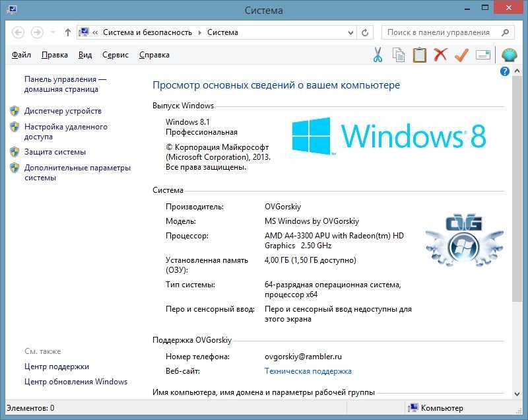
Task: Open the Вид menu
Action: tap(85, 55)
